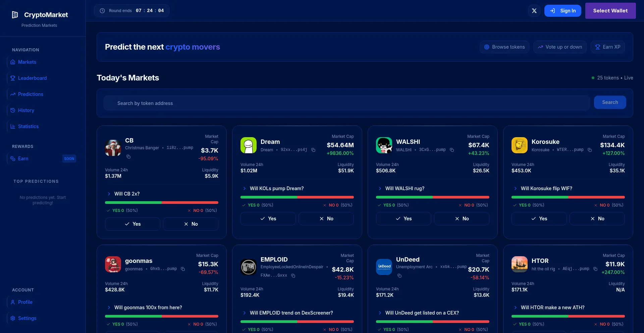Click the Predictions trending-arrow icon

(13, 94)
